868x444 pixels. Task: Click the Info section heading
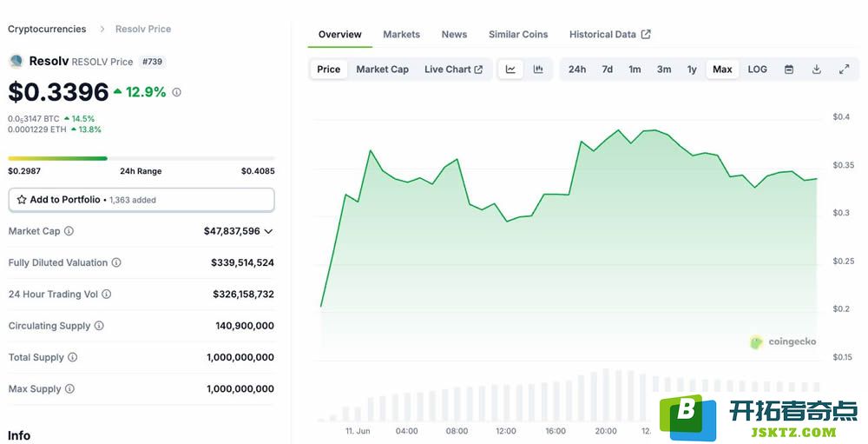19,435
